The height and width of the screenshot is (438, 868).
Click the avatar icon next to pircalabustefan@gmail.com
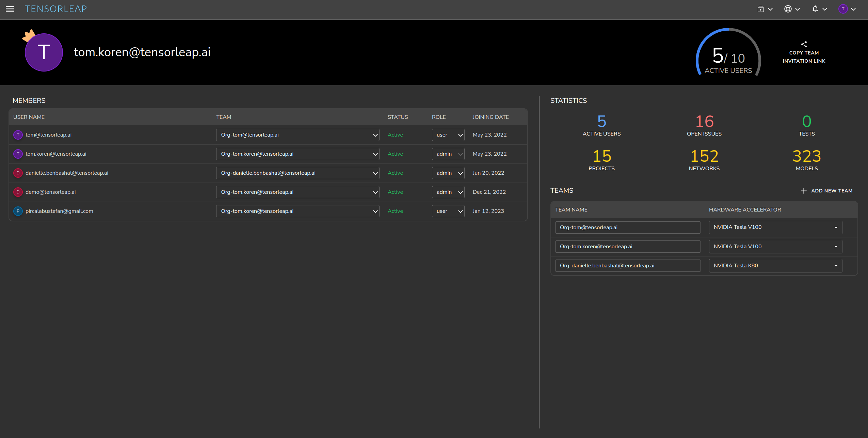[18, 211]
